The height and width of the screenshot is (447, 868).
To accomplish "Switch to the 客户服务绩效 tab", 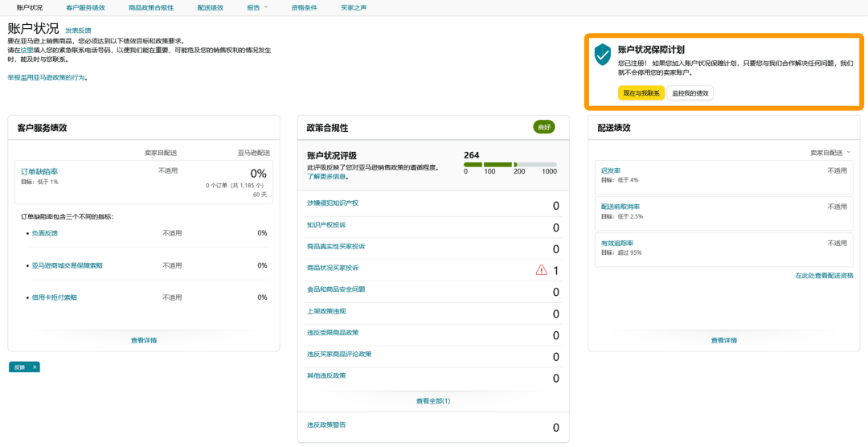I will click(x=85, y=7).
